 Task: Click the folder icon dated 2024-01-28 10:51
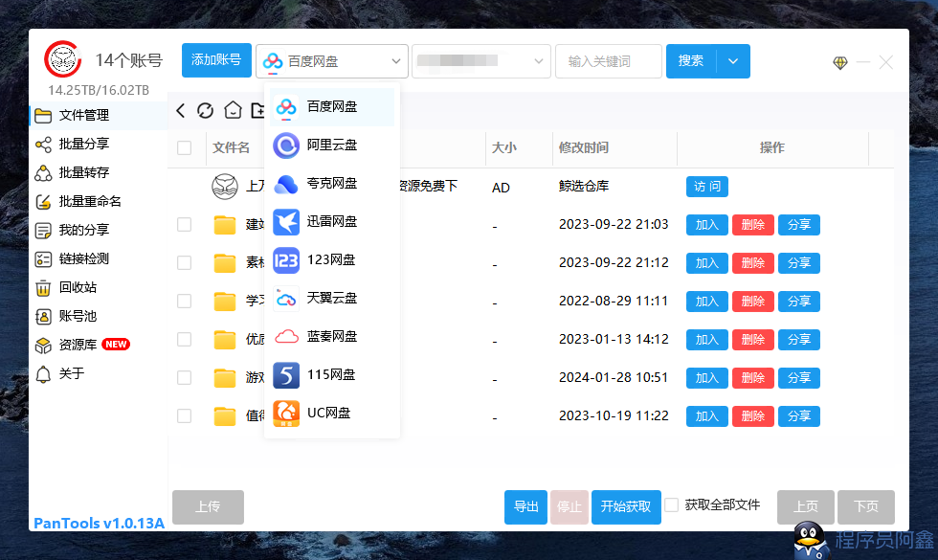click(x=225, y=378)
